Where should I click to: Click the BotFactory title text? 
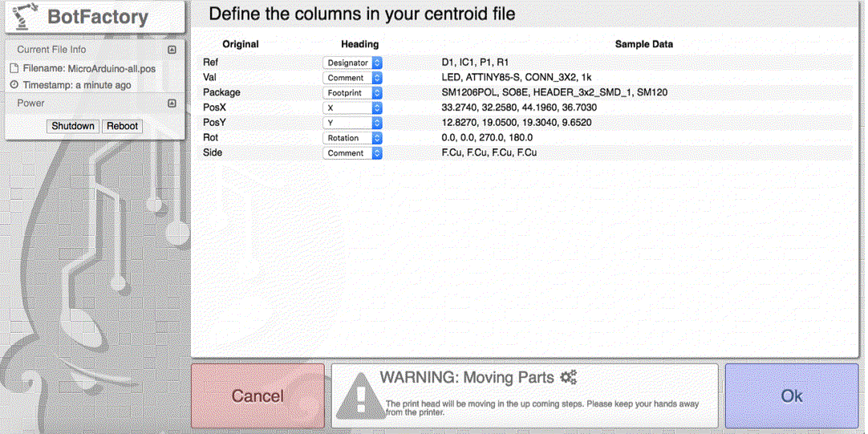[98, 17]
